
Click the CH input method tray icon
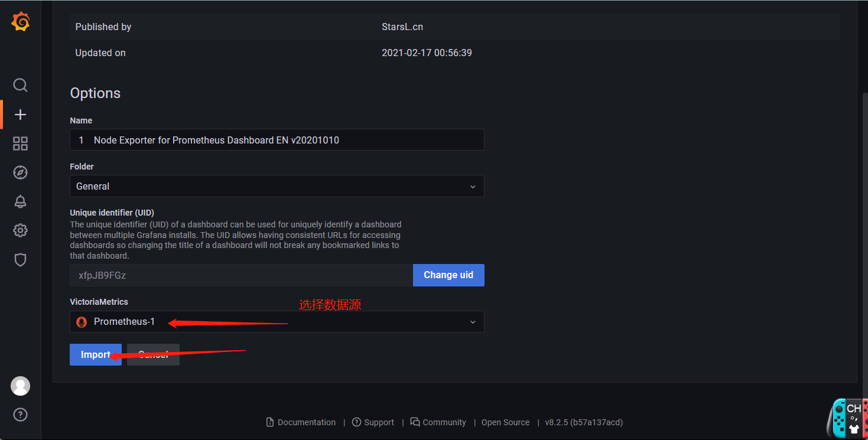(854, 409)
